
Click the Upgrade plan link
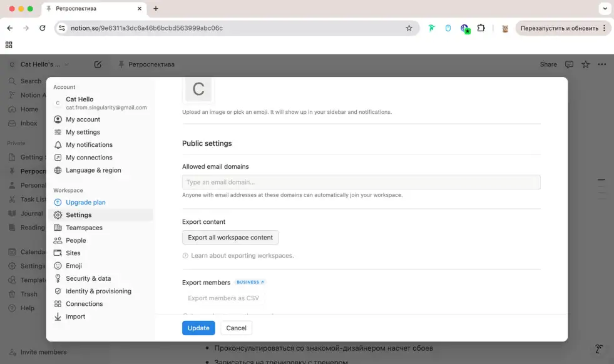[85, 203]
